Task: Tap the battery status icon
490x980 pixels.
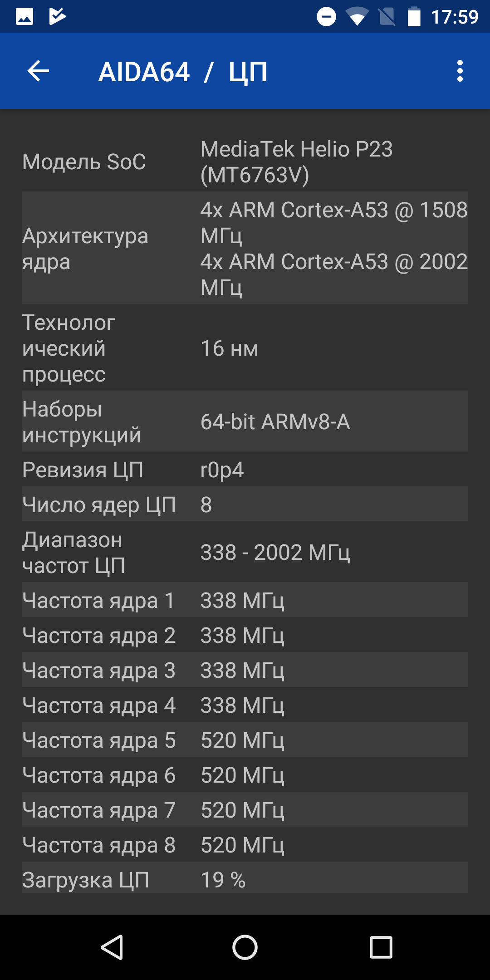Action: (x=414, y=17)
